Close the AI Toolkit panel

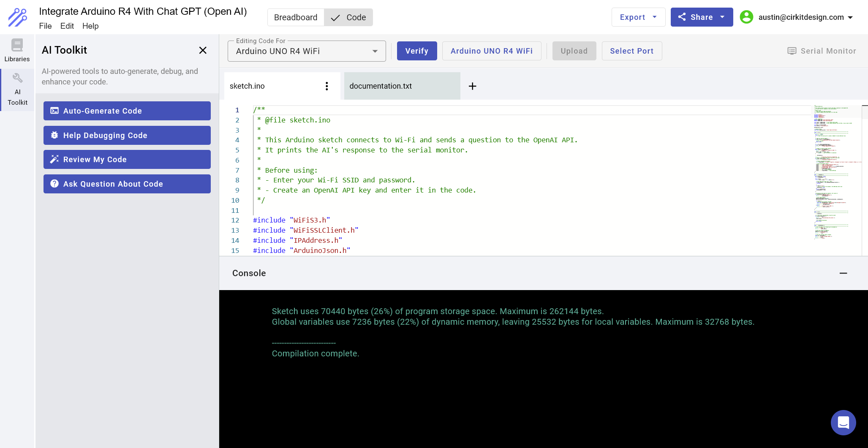[x=203, y=50]
